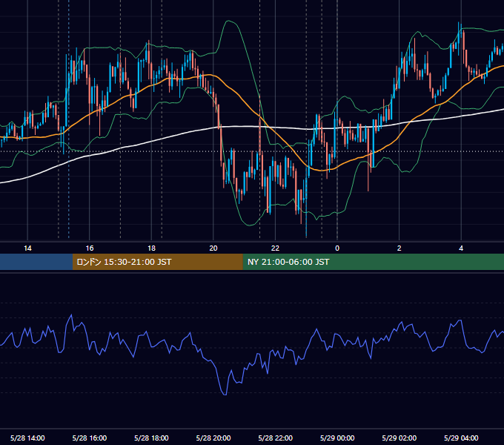Click the 16 hour axis label
Viewport: 504px width, 445px height.
[90, 248]
